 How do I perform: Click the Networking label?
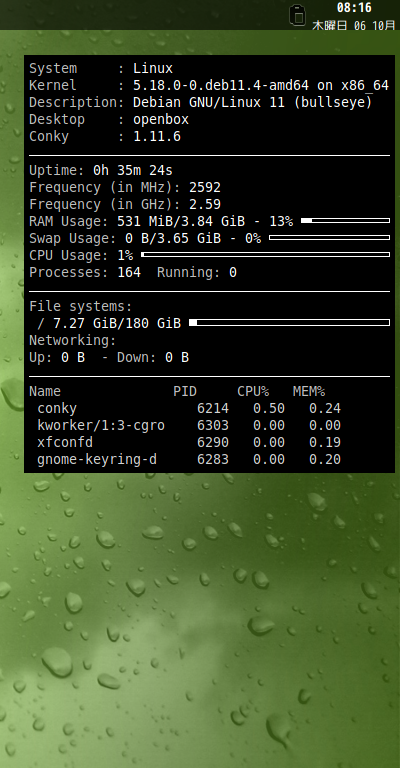point(73,340)
